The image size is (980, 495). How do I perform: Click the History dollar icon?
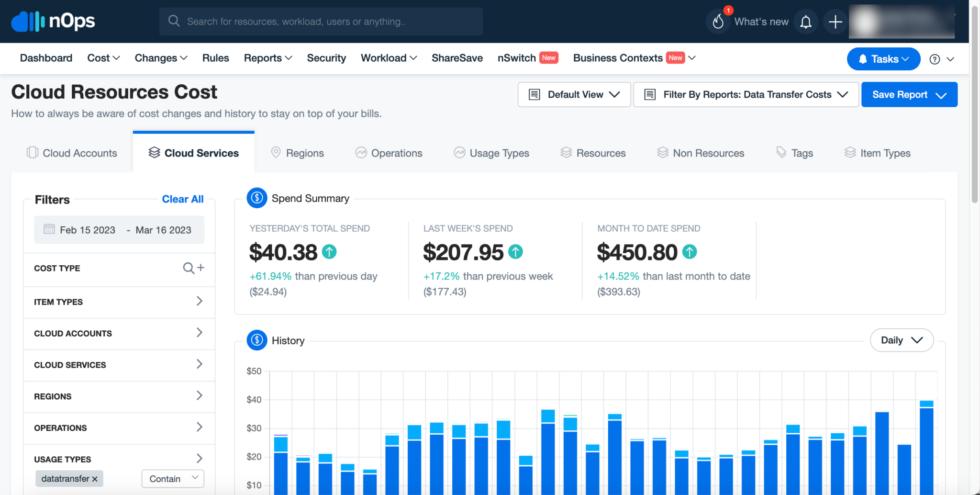(256, 340)
